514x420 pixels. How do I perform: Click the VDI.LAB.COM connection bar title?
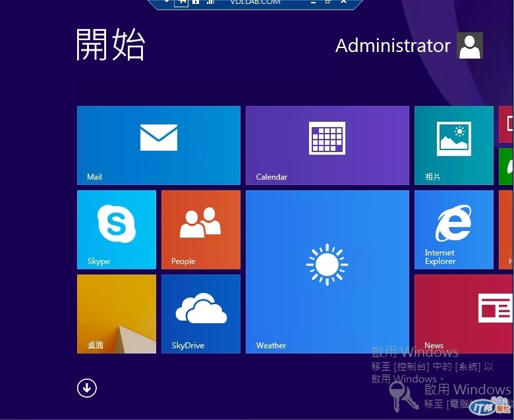tap(256, 2)
